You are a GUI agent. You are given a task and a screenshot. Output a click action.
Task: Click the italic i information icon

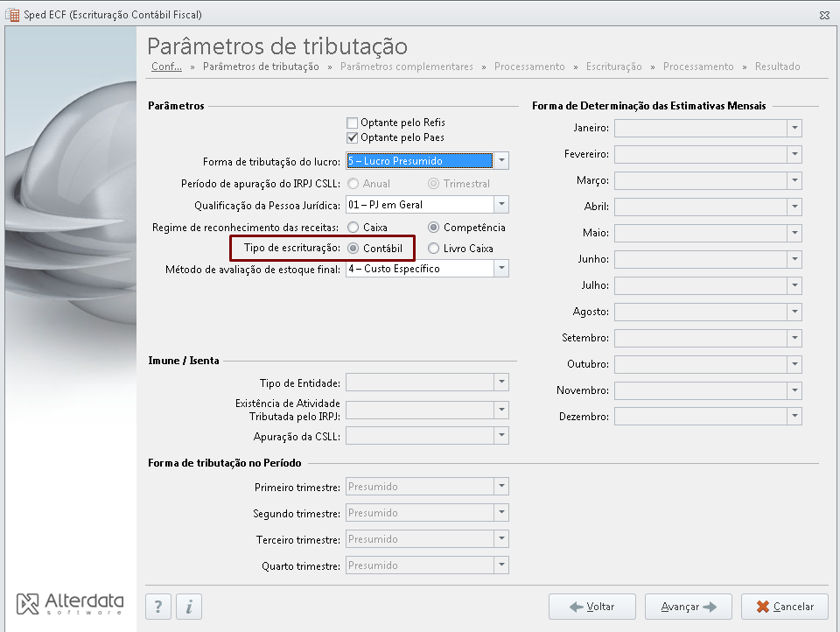tap(189, 607)
